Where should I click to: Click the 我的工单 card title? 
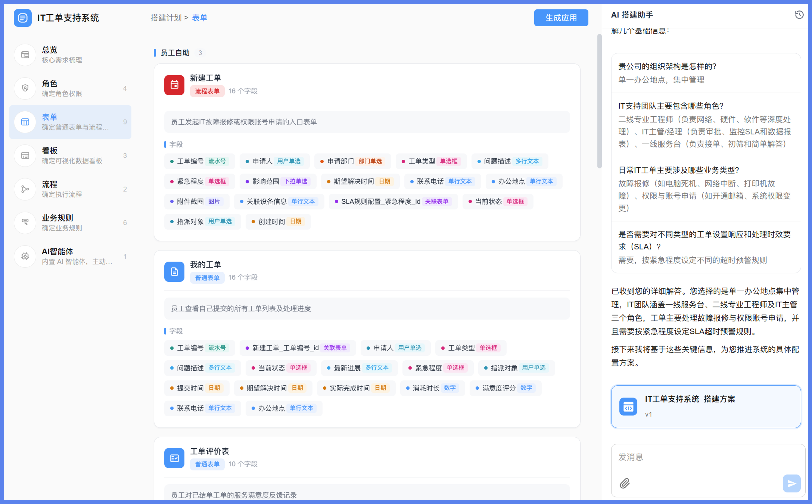click(205, 265)
